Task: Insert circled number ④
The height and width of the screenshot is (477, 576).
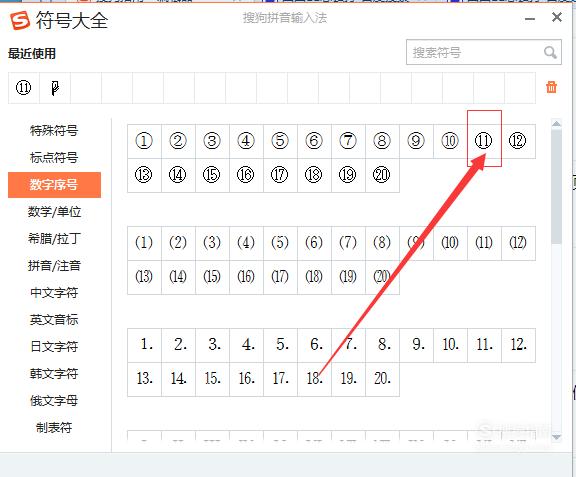Action: pyautogui.click(x=246, y=141)
